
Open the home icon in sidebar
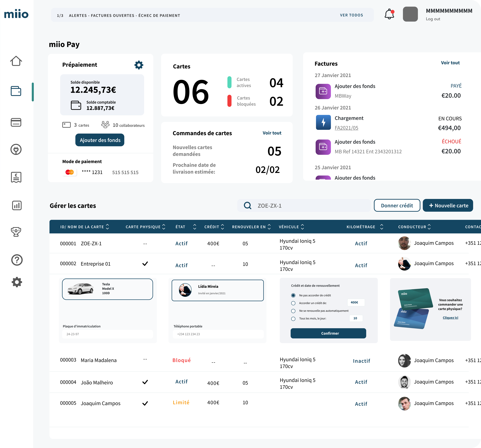[x=16, y=61]
